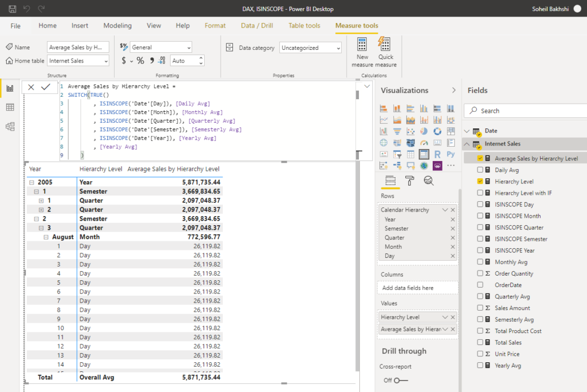Save the file from title bar

click(x=13, y=9)
